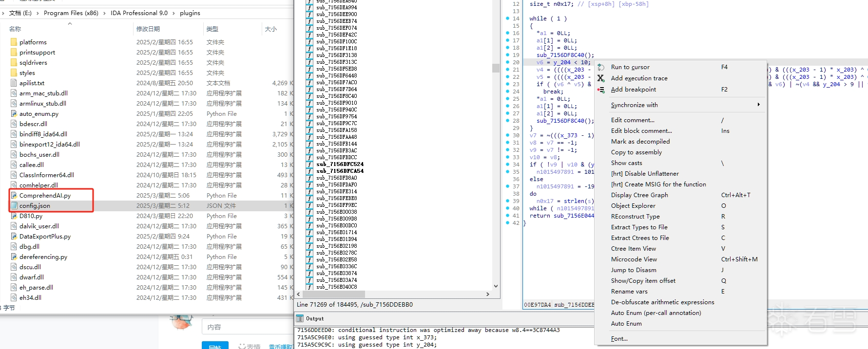This screenshot has width=868, height=349.
Task: Click the sort arrow above 名称 column
Action: tap(70, 23)
